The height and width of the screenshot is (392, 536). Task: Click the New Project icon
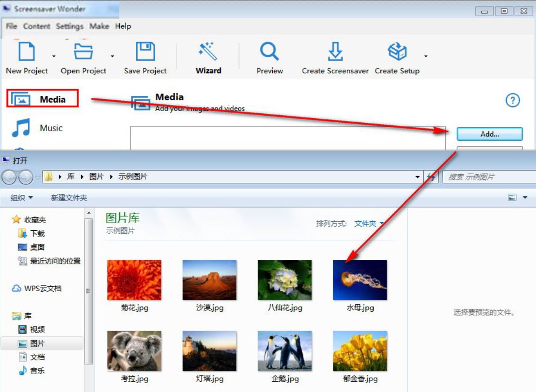tap(26, 51)
